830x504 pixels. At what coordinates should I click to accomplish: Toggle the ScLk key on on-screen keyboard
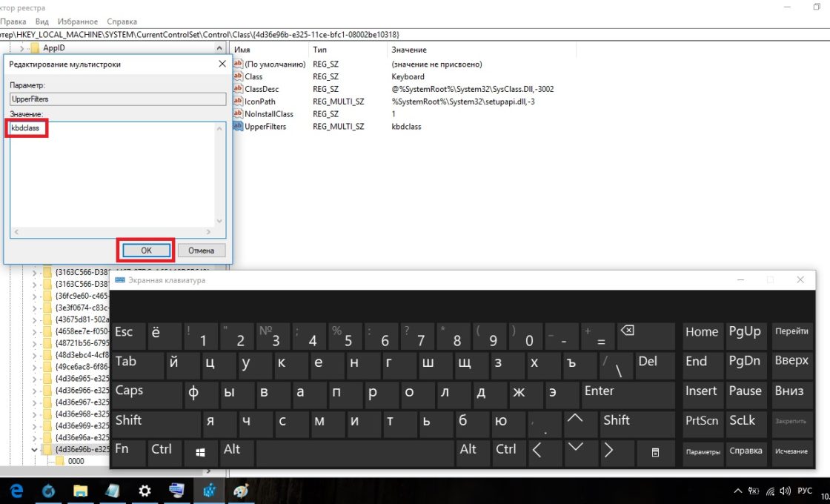pos(744,421)
